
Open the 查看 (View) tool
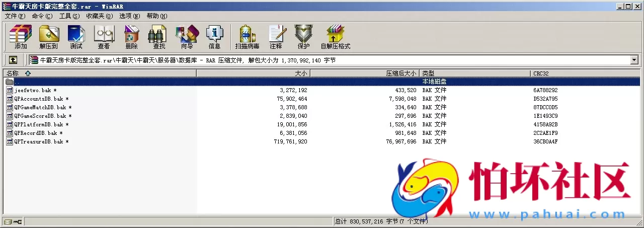click(104, 37)
